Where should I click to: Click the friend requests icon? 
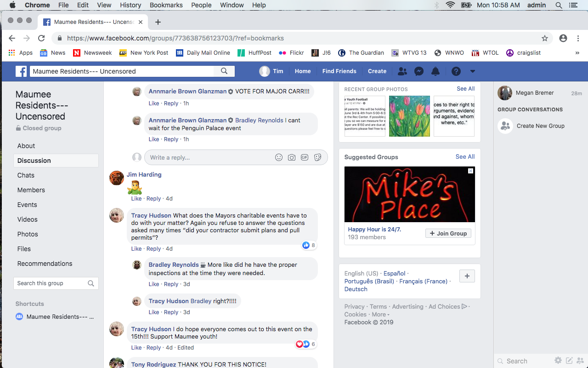[x=402, y=71]
